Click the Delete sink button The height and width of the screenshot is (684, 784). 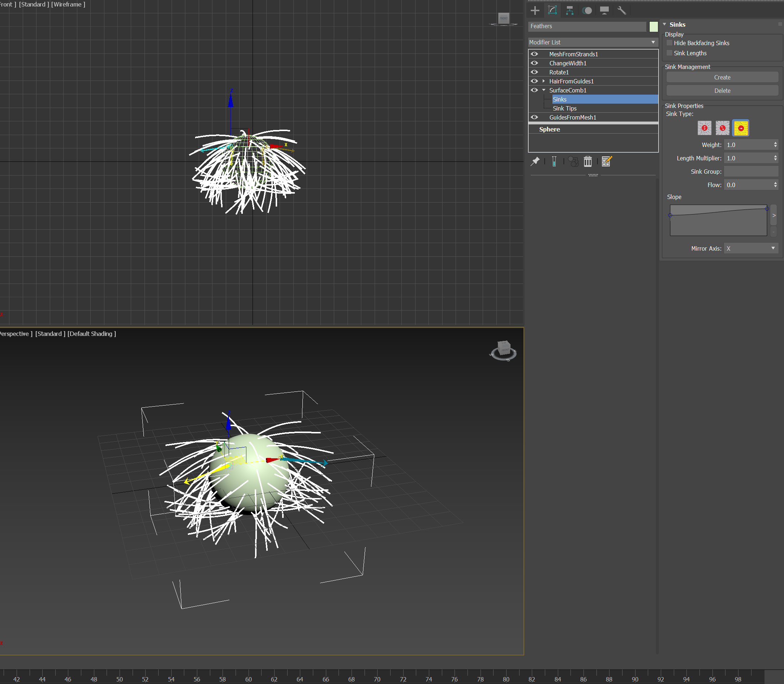[x=722, y=91]
